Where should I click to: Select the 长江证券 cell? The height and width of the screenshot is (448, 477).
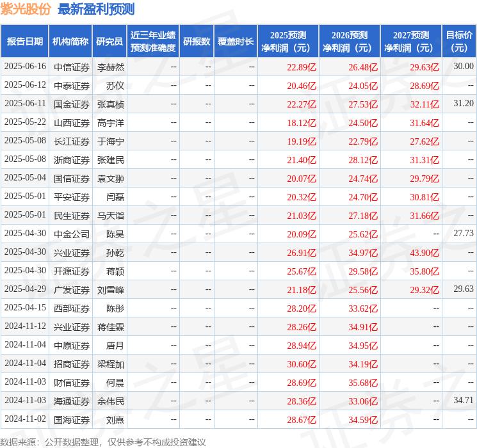72,141
